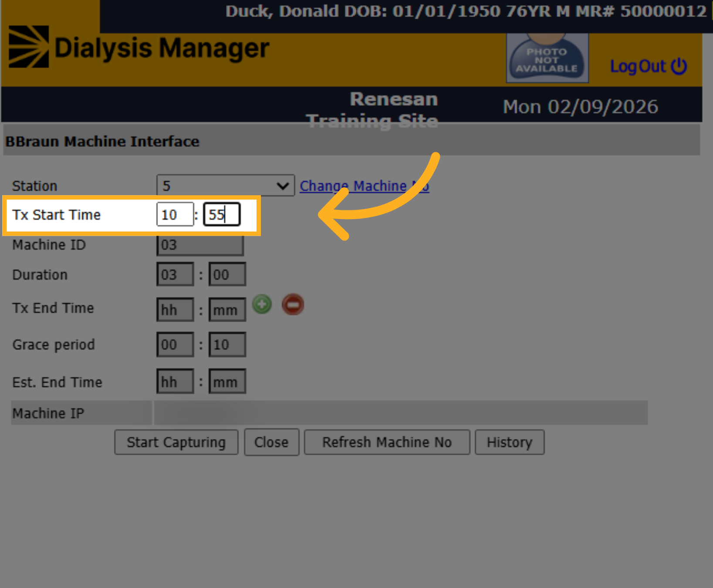The width and height of the screenshot is (713, 588).
Task: Click the Grace period minutes field
Action: (x=227, y=345)
